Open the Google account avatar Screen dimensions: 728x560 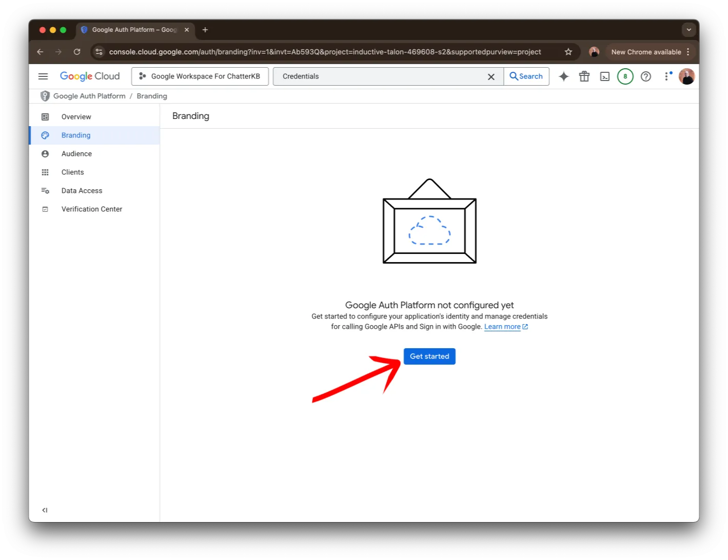686,76
